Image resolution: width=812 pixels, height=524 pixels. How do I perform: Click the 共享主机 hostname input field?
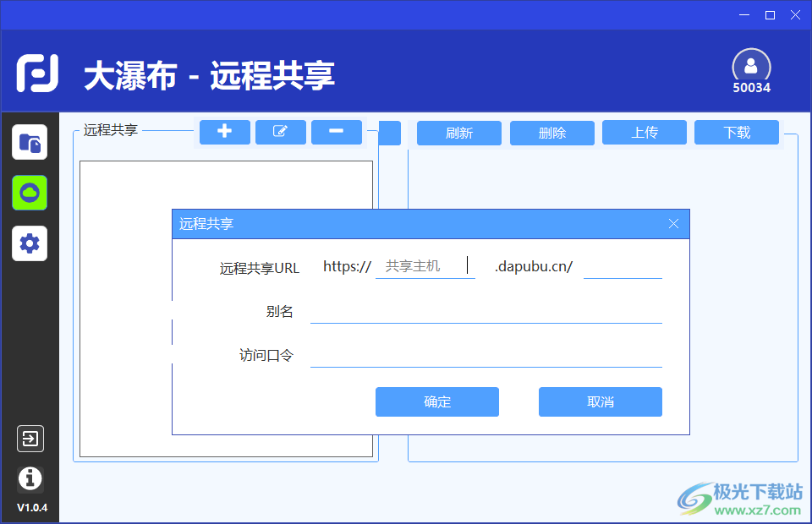425,265
